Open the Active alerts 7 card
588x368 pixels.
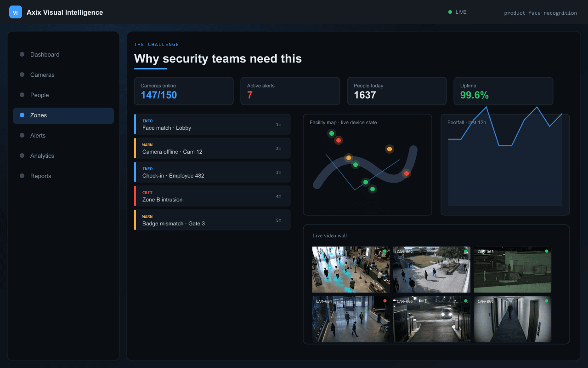point(290,91)
